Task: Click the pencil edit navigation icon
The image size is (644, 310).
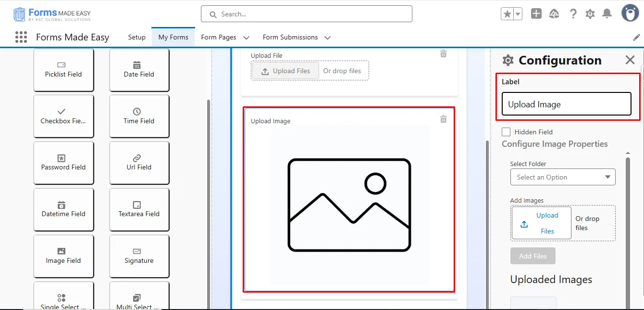Action: (x=636, y=37)
